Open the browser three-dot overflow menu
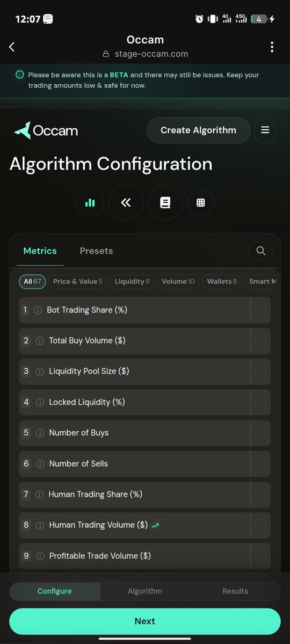290x644 pixels. (x=272, y=47)
